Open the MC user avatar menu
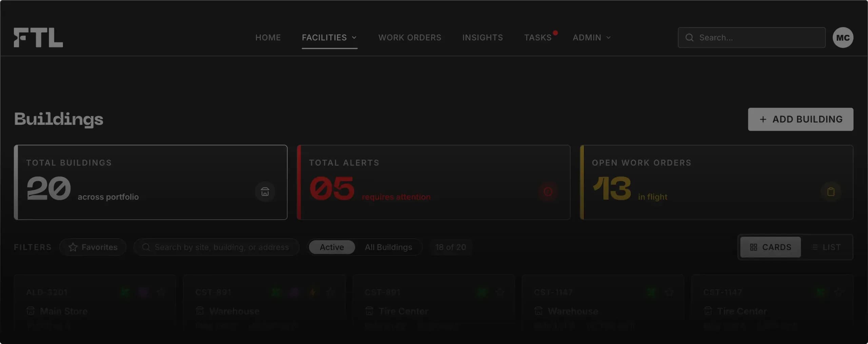The image size is (868, 344). [x=843, y=38]
